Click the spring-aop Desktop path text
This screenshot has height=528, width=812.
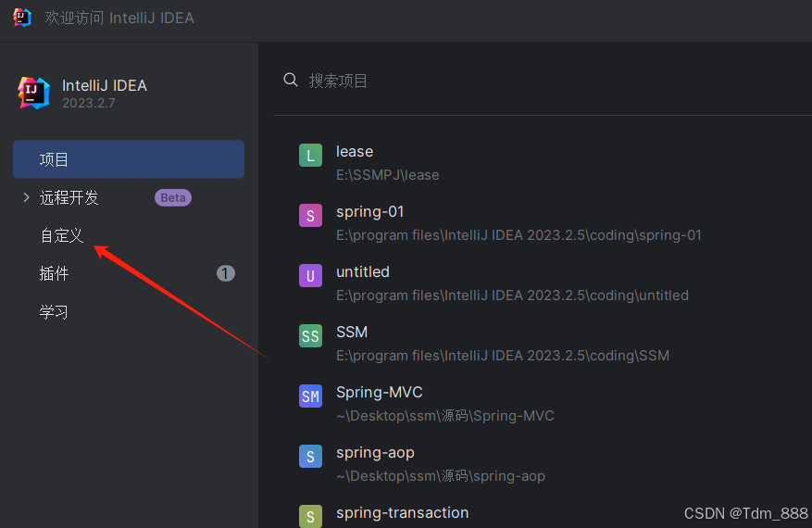(440, 476)
